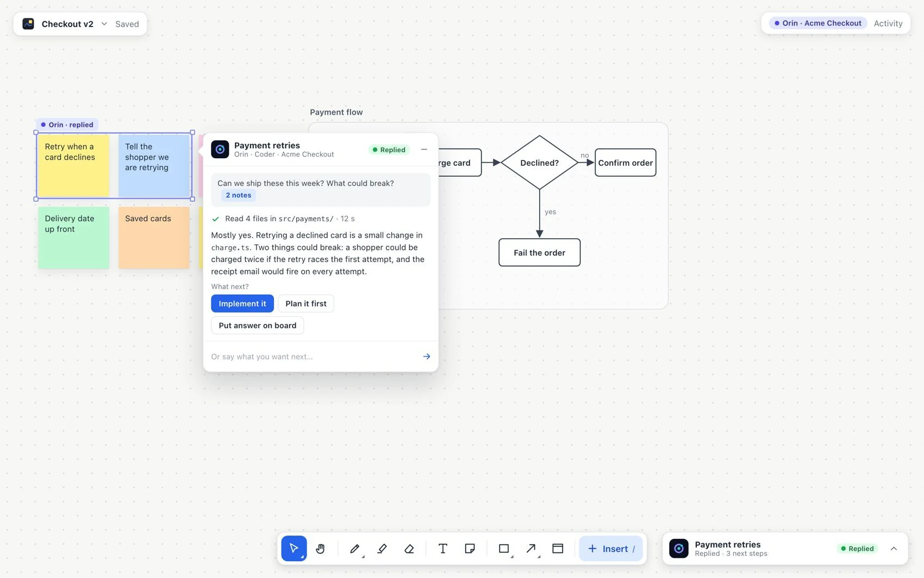This screenshot has height=578, width=924.
Task: Select the pointer Select tool
Action: pos(294,548)
